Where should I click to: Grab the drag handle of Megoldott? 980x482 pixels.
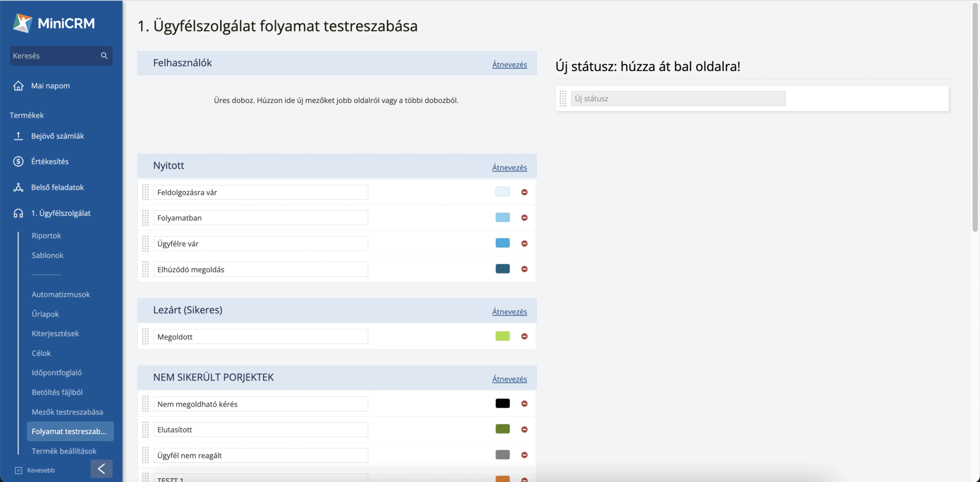click(x=145, y=337)
